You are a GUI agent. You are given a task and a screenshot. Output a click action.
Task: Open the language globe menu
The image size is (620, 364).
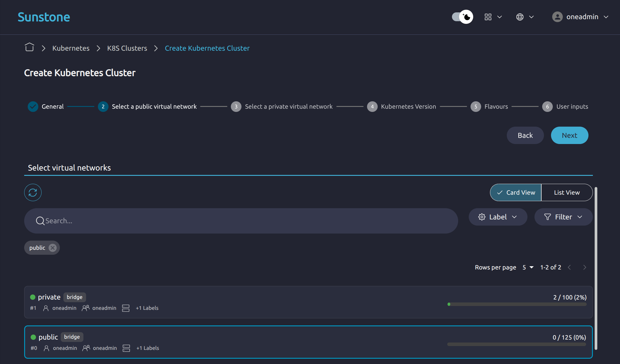point(520,17)
